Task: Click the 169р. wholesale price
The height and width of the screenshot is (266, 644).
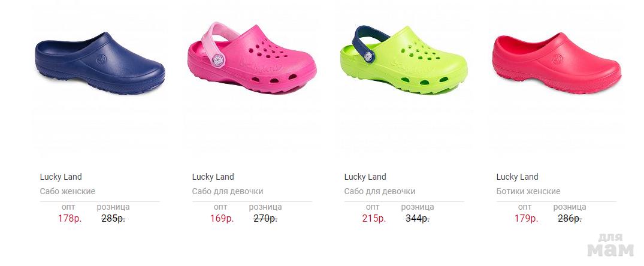Action: [222, 219]
